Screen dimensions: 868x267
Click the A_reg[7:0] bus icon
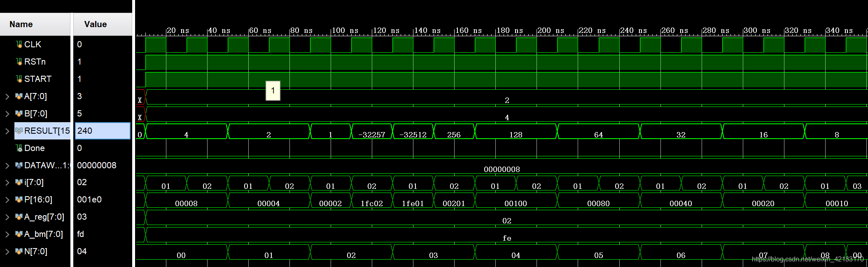click(19, 217)
